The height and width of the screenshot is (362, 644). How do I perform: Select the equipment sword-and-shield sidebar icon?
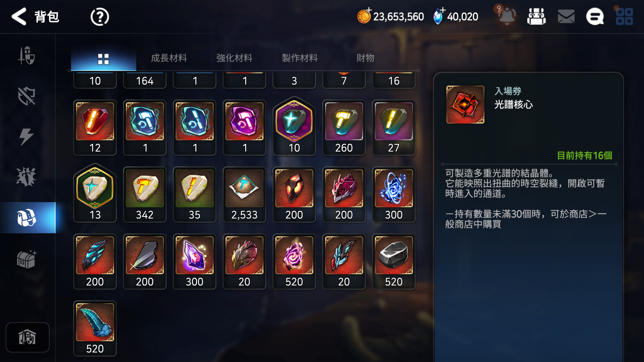pos(26,55)
